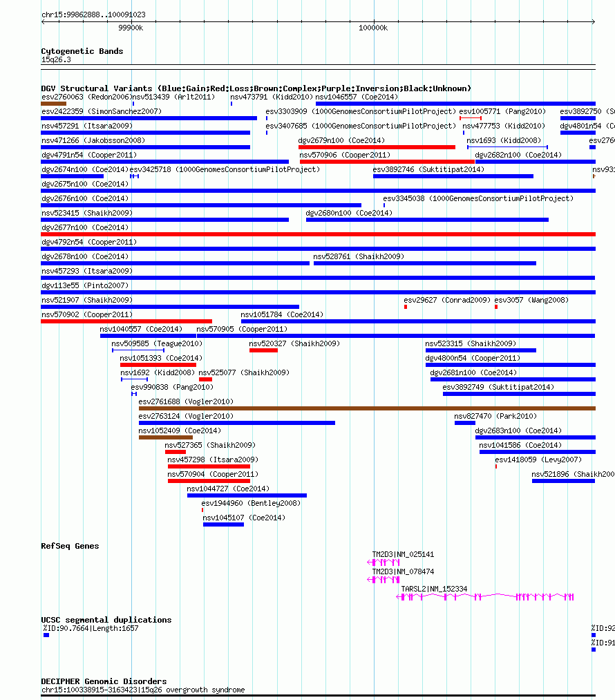This screenshot has width=615, height=700.
Task: Click the nsv827470 (Park2010) blue bar
Action: pyautogui.click(x=465, y=423)
